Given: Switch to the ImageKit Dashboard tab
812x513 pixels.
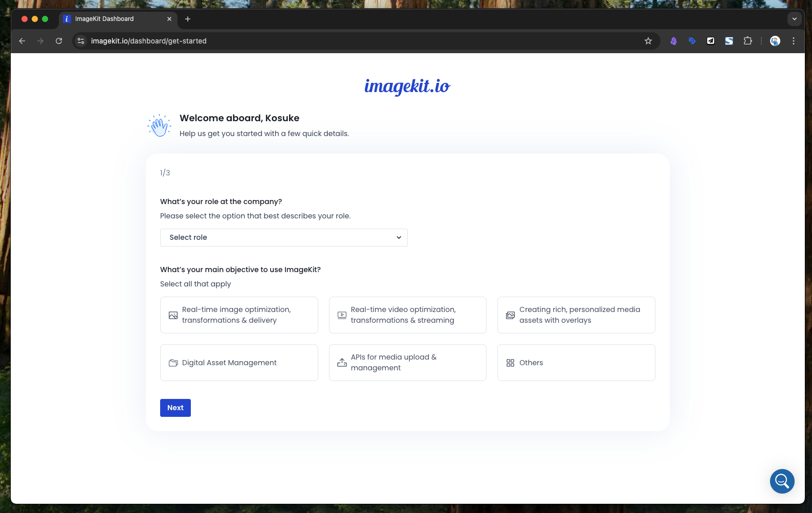Looking at the screenshot, I should (x=113, y=19).
